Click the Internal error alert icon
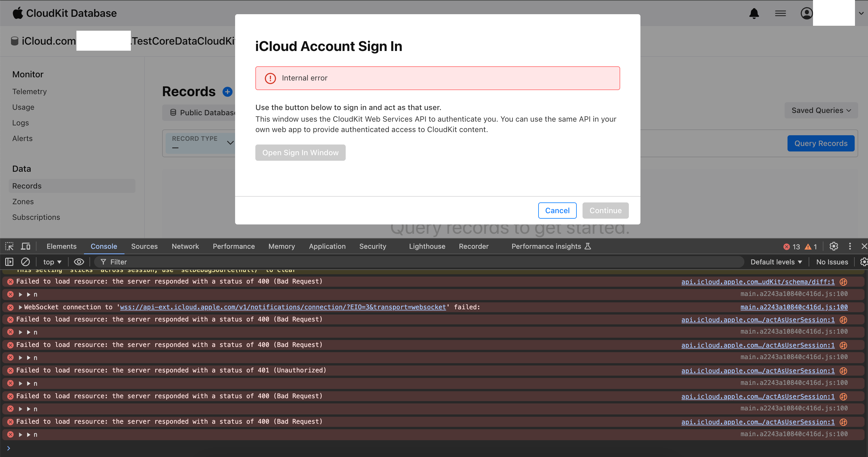Screen dimensions: 868x457 tap(270, 78)
